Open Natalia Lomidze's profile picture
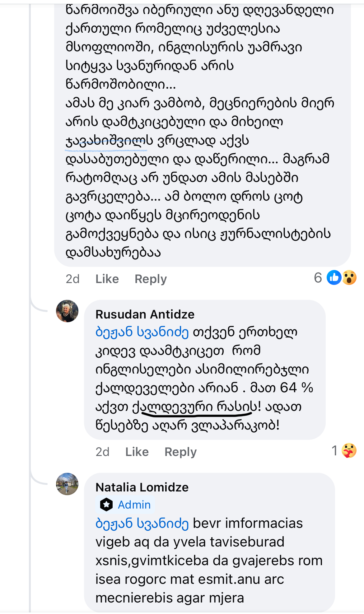This screenshot has height=614, width=364. (x=67, y=484)
